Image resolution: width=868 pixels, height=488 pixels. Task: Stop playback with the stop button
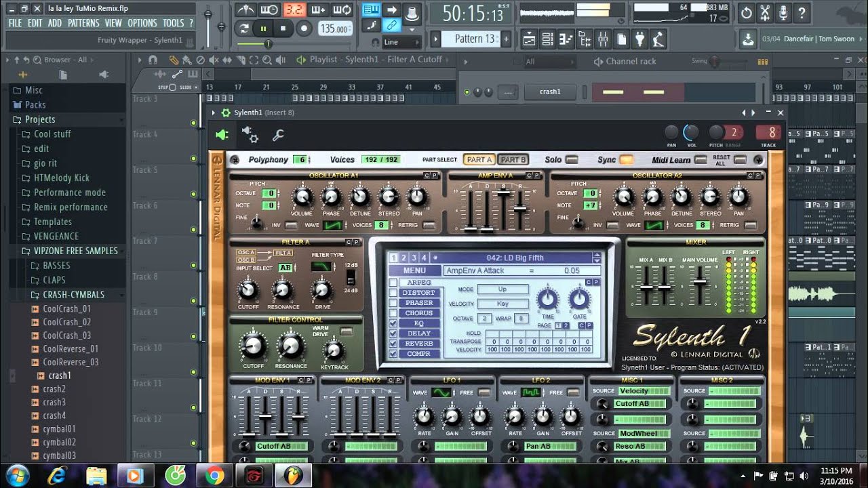click(x=283, y=28)
